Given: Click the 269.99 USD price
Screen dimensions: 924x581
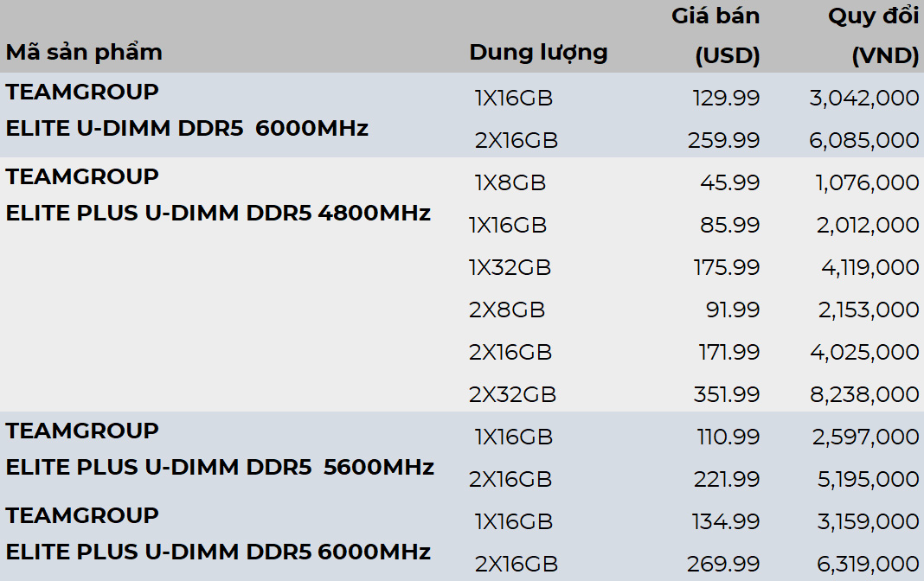Looking at the screenshot, I should click(x=723, y=565).
